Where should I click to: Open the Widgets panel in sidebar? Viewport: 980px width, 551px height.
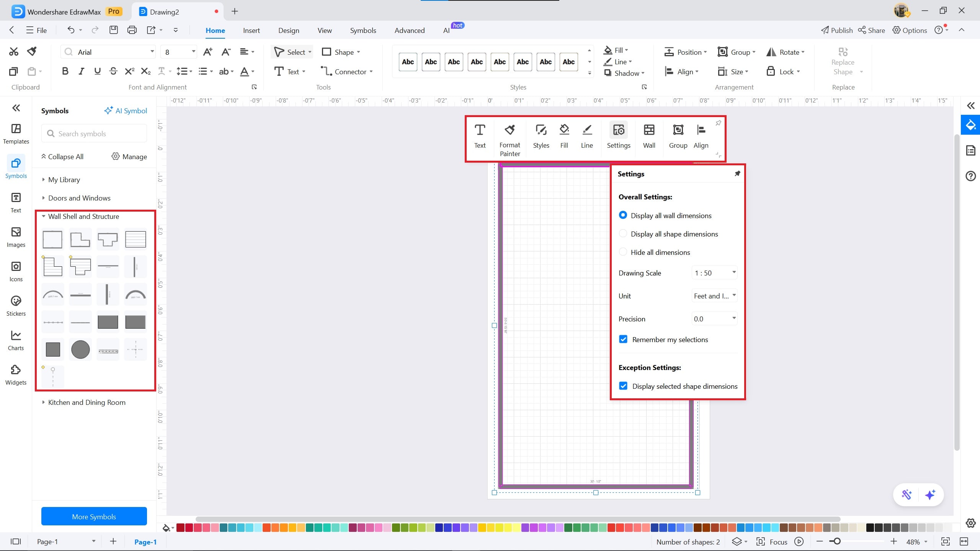(16, 375)
